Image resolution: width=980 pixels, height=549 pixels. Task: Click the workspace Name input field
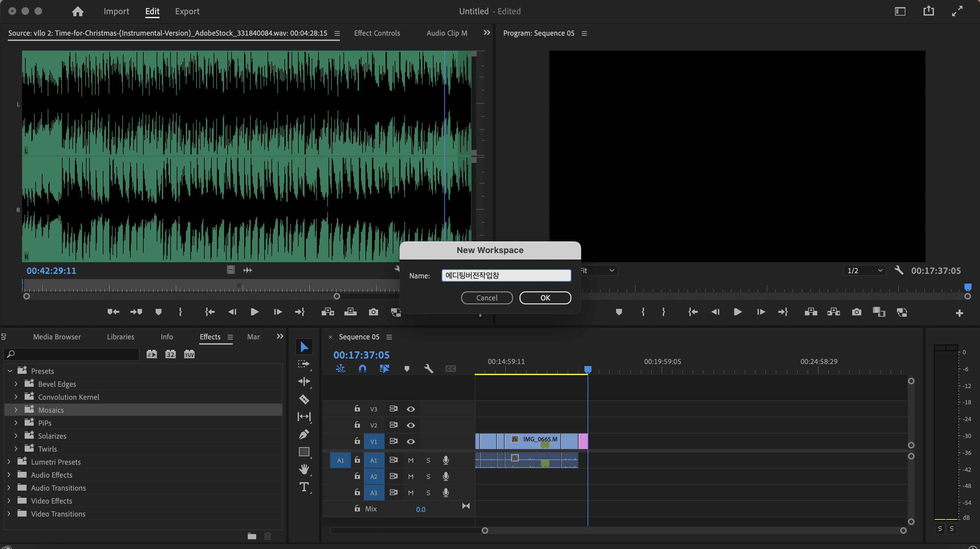click(506, 275)
